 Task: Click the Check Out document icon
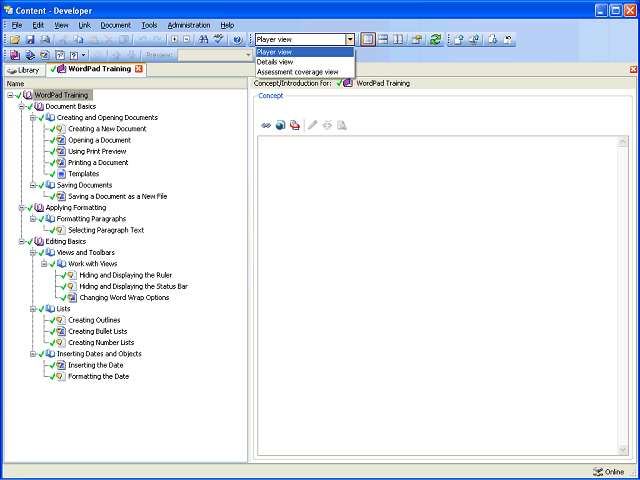coord(493,40)
